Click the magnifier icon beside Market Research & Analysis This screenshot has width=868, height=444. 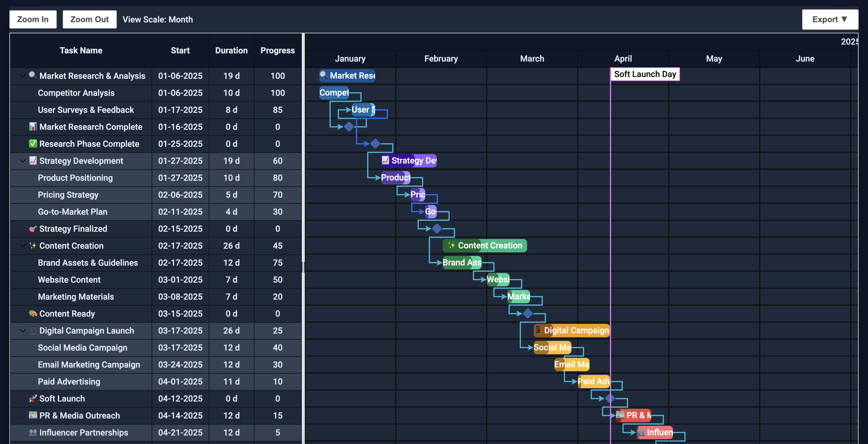pyautogui.click(x=32, y=75)
